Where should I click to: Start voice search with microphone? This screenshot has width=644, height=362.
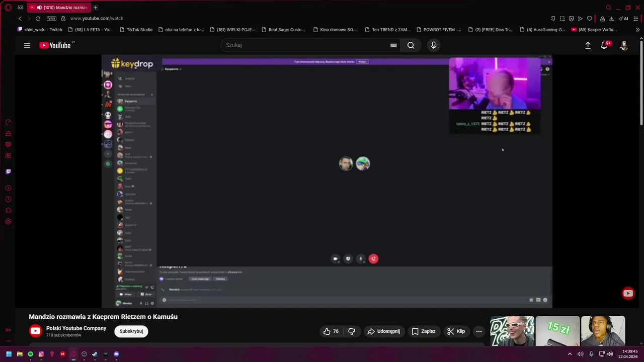point(434,45)
